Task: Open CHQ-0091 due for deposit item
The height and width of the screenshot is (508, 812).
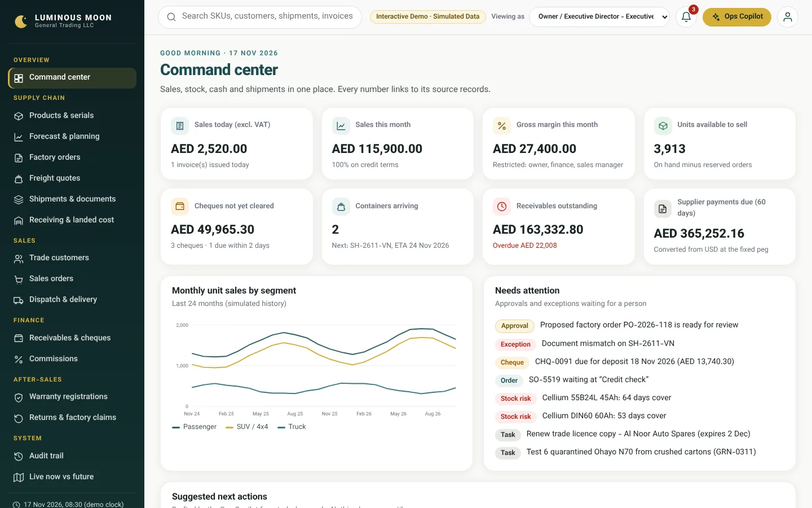Action: coord(634,362)
